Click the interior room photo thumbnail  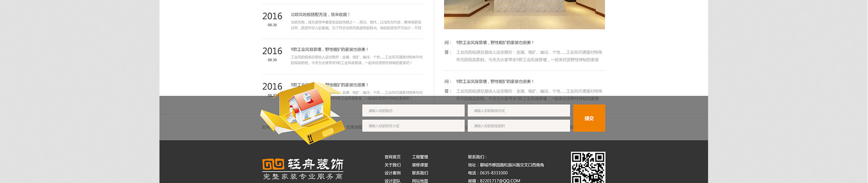point(524,15)
